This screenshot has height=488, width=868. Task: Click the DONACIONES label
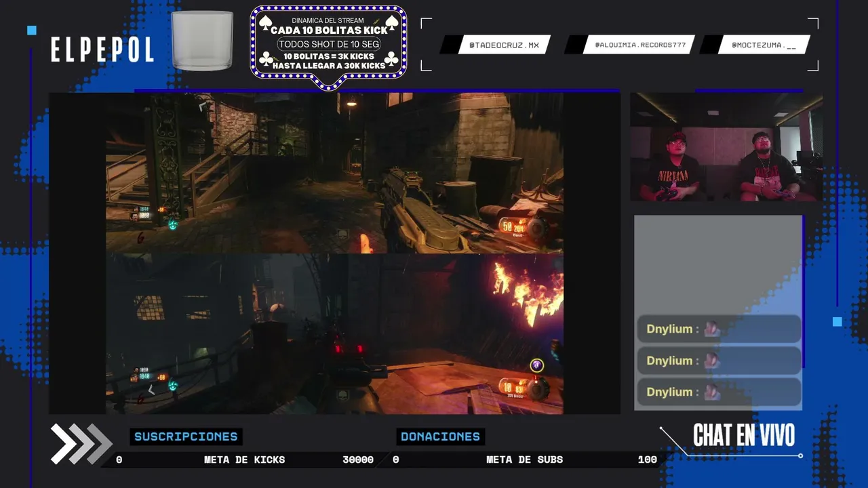(440, 436)
